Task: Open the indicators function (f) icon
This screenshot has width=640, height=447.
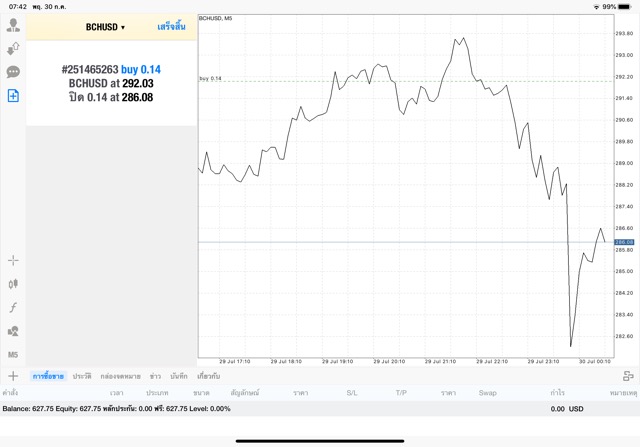Action: pos(13,307)
